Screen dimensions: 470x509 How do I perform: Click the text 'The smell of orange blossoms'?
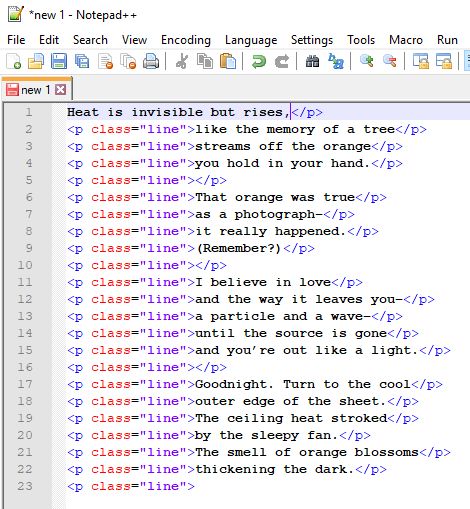[x=307, y=452]
